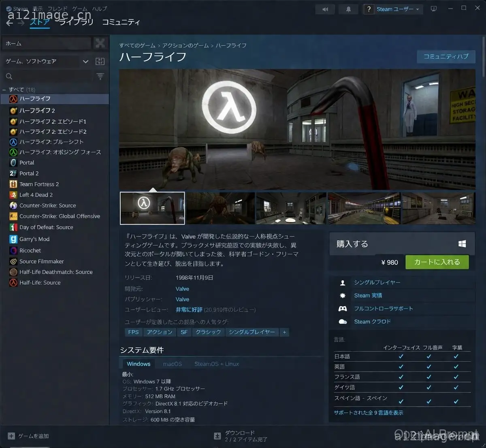Open the announcements megaphone icon
Viewport: 486px width, 448px height.
325,9
